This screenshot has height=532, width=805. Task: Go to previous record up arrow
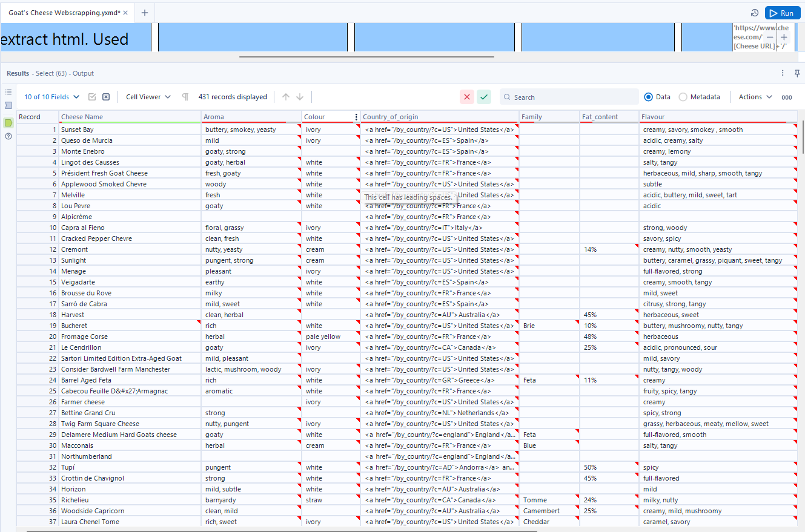(286, 97)
